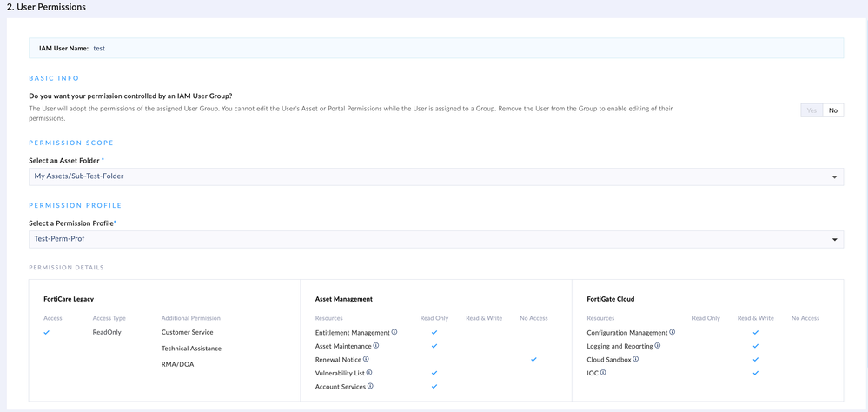Click info icon next to IOC
This screenshot has width=868, height=412.
point(603,373)
